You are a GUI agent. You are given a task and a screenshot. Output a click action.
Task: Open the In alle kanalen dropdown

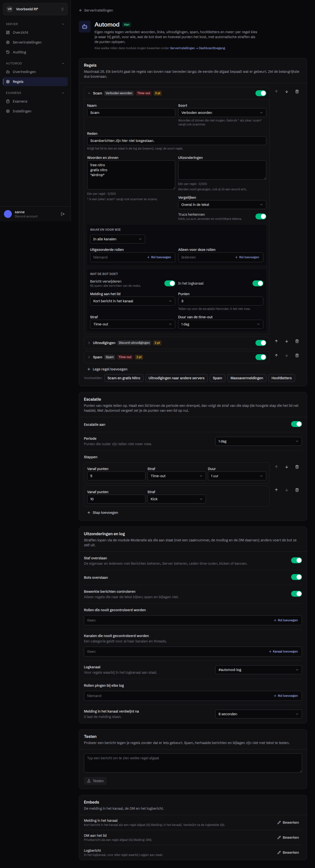[117, 239]
